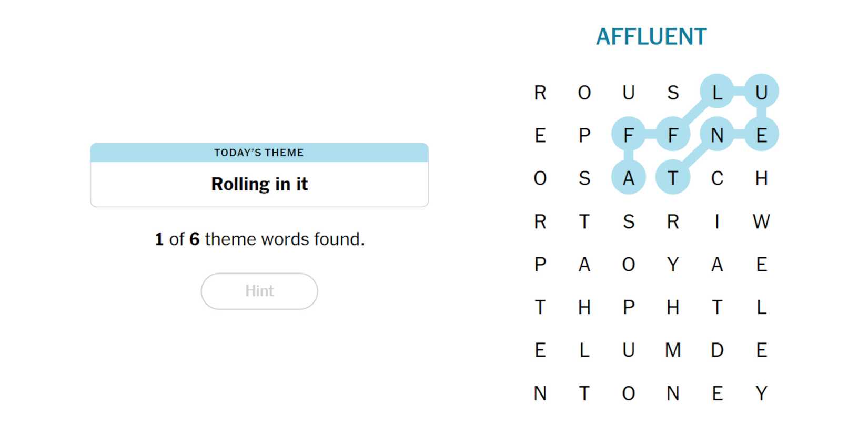Tap the highlighted letter U
The image size is (868, 434).
(761, 92)
